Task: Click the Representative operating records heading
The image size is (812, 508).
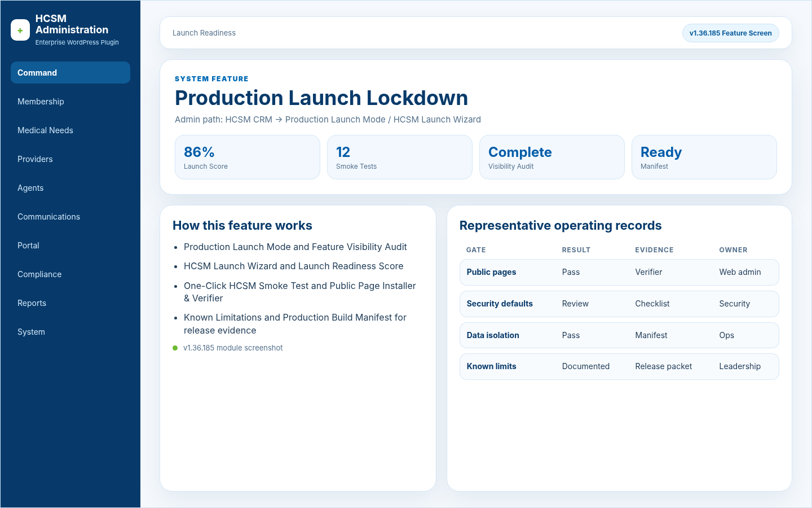Action: point(561,226)
